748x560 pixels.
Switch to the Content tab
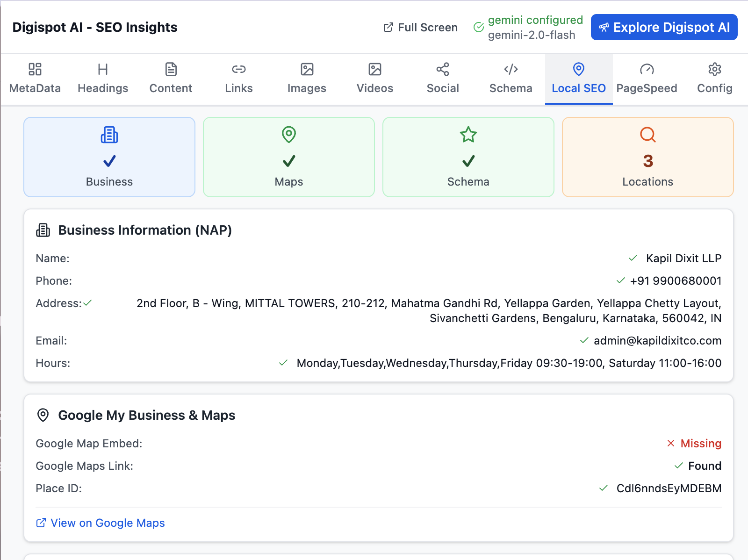[171, 79]
